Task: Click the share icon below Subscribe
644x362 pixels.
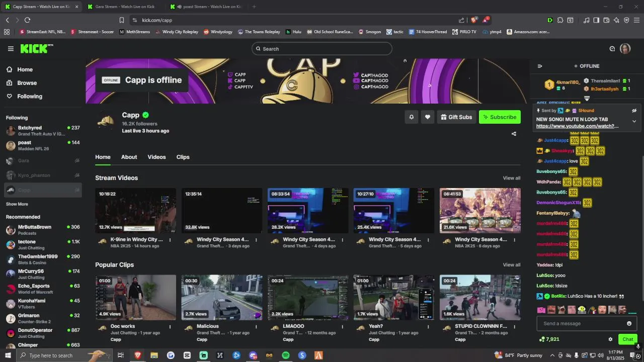Action: 514,134
